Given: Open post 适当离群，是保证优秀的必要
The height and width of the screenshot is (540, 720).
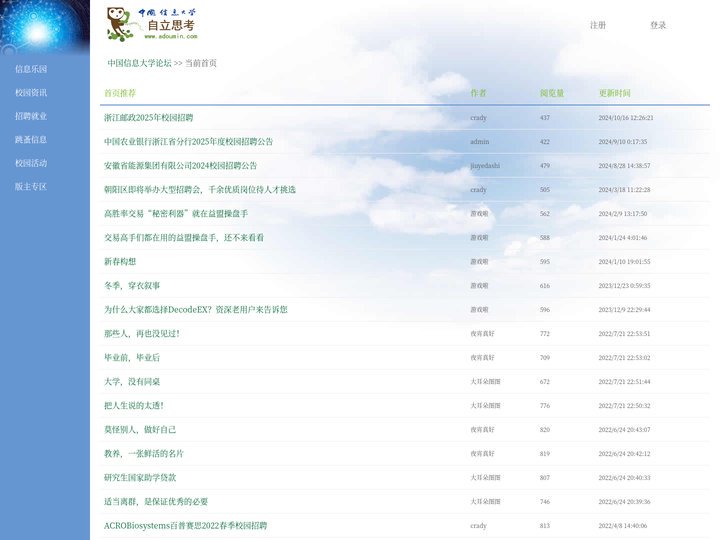Looking at the screenshot, I should (x=156, y=501).
